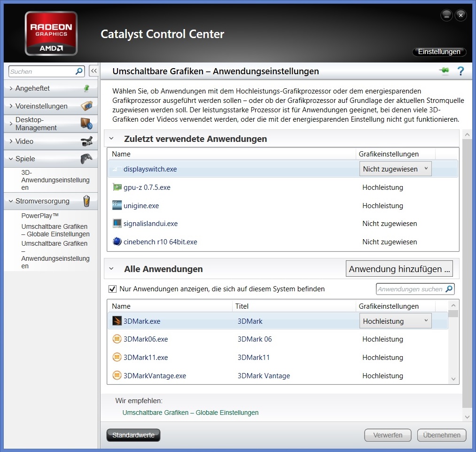Click the Verwerfen button

coord(388,435)
